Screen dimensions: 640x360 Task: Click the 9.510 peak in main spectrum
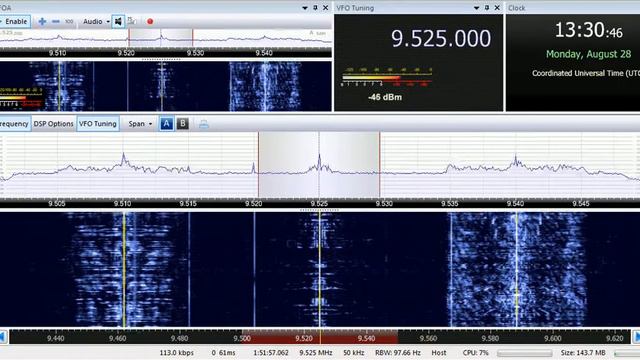pyautogui.click(x=123, y=158)
